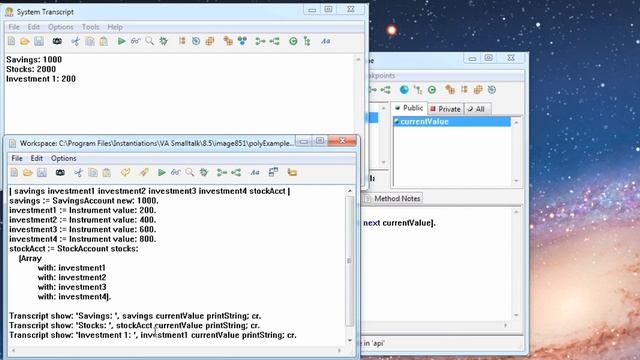
Task: Click the green circled-C icon in browser toolbar
Action: pyautogui.click(x=432, y=90)
